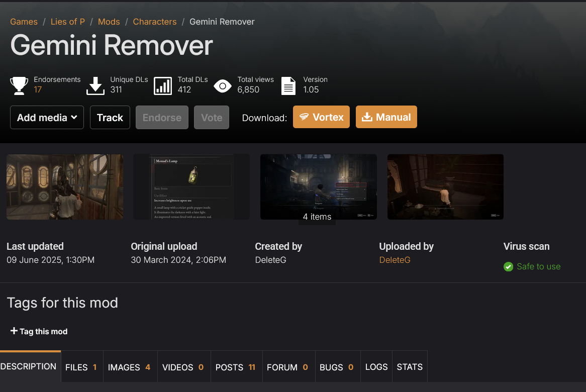Image resolution: width=586 pixels, height=392 pixels.
Task: Start a Manual download
Action: coord(386,117)
